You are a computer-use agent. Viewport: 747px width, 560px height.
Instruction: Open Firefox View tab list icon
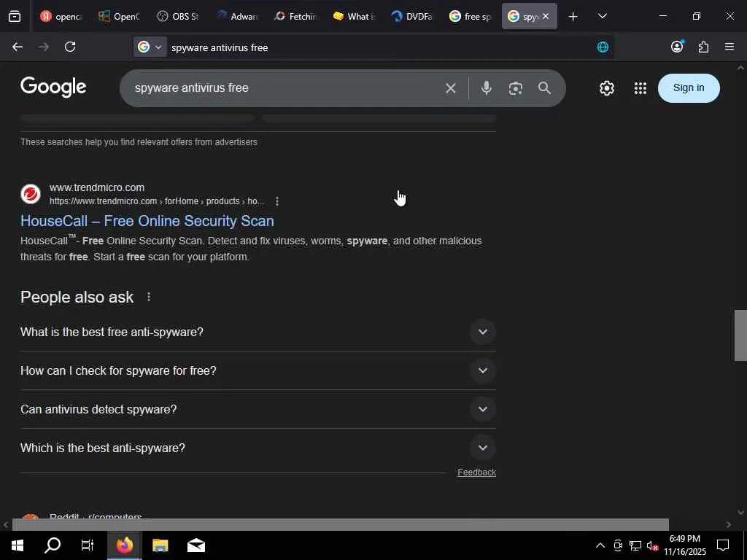coord(15,16)
